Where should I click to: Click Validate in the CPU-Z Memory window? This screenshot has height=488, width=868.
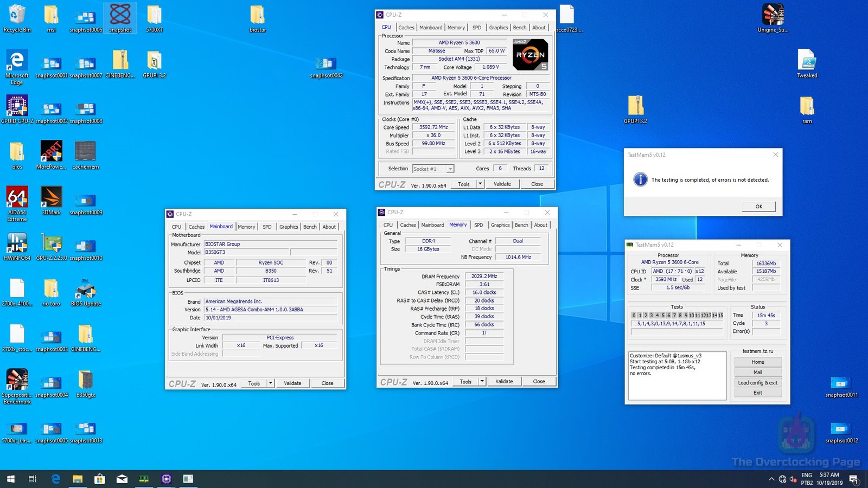click(503, 382)
